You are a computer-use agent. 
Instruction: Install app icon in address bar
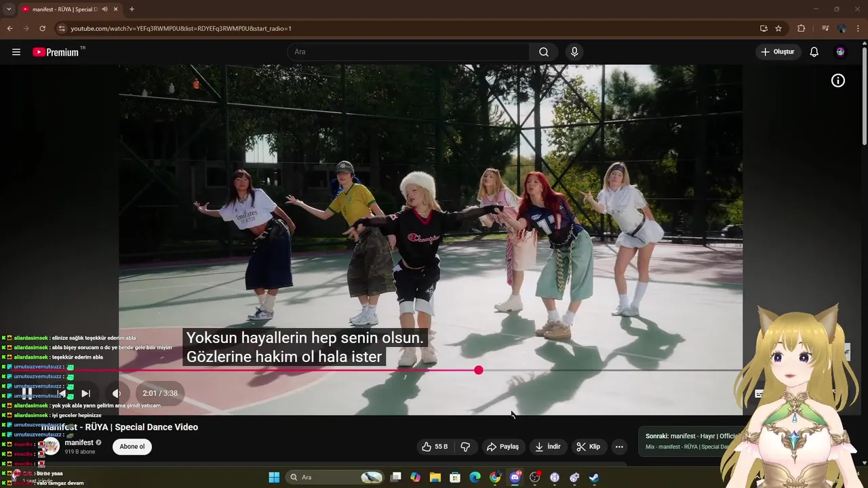pos(764,28)
